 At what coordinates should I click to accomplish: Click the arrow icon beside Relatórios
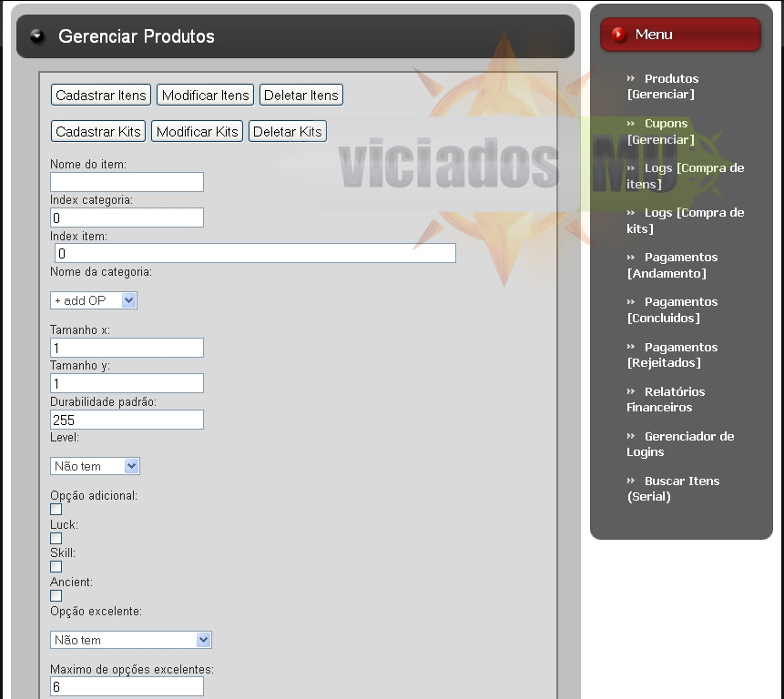(631, 391)
